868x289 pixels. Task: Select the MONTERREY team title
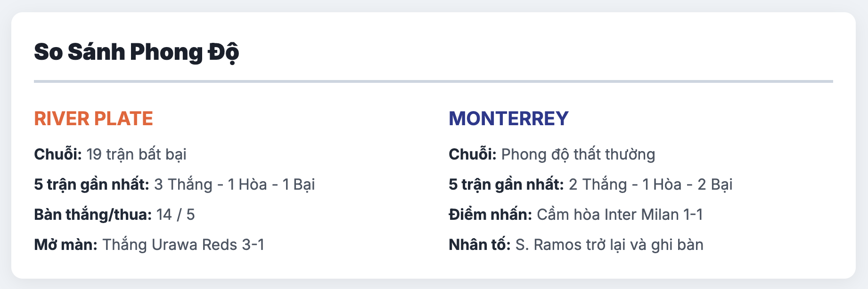508,119
